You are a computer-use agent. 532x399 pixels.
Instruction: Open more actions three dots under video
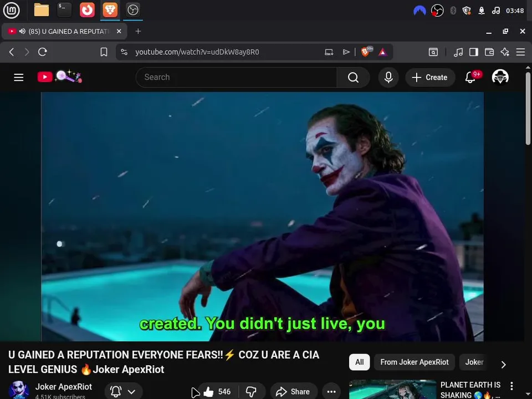tap(331, 392)
